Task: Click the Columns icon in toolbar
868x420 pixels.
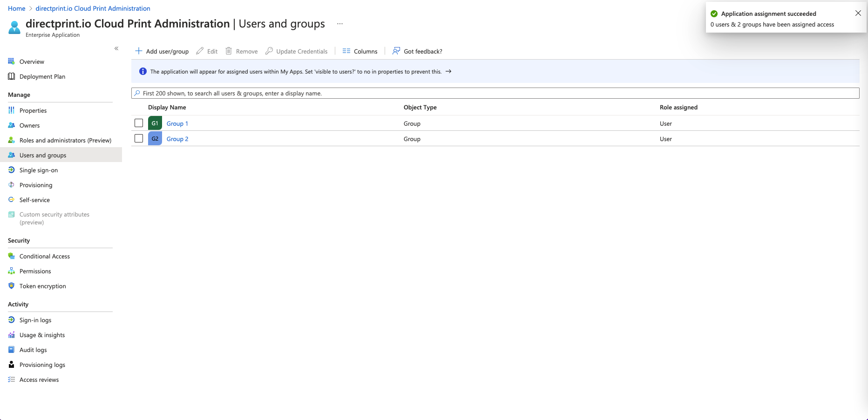Action: (346, 51)
